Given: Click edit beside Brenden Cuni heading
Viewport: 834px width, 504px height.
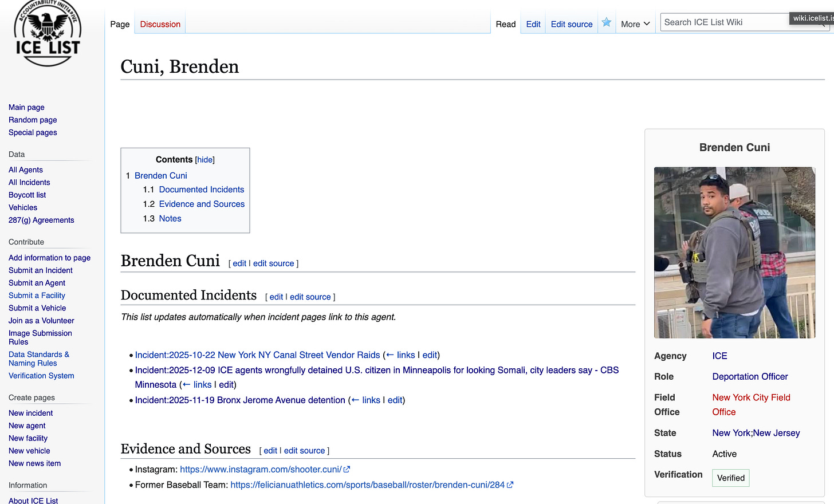Looking at the screenshot, I should tap(239, 263).
